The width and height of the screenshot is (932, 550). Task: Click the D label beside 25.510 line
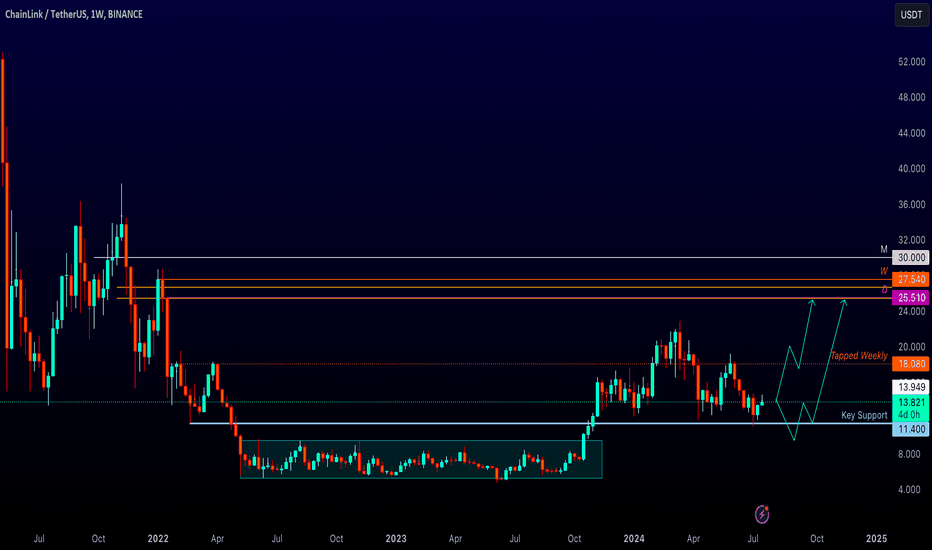click(x=884, y=290)
